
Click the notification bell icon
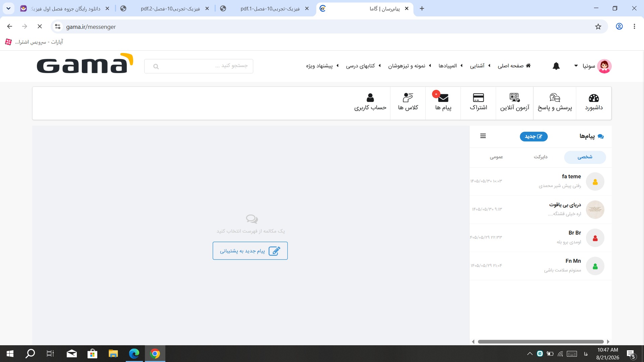click(556, 66)
